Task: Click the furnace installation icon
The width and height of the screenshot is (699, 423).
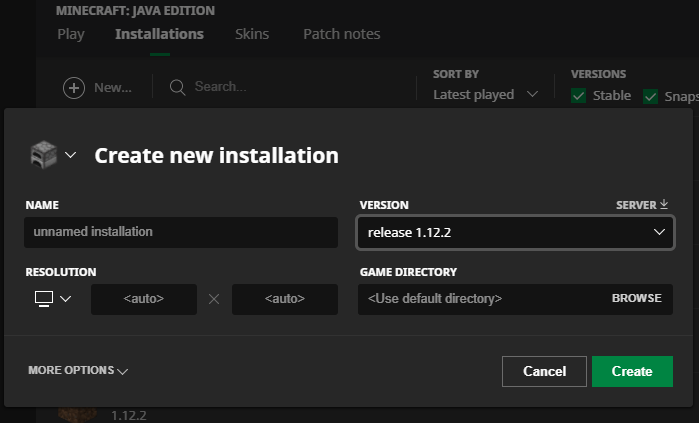Action: click(x=43, y=155)
